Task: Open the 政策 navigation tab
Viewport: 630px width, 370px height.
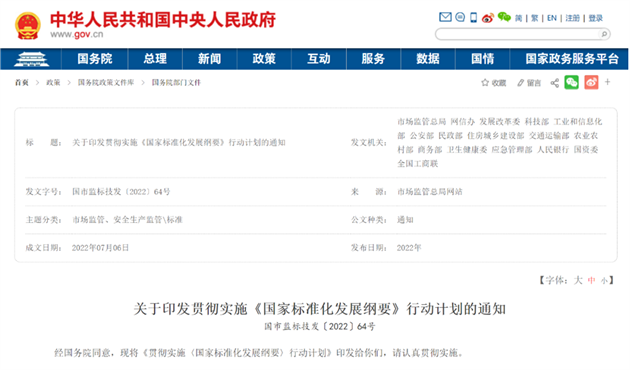Action: 264,59
